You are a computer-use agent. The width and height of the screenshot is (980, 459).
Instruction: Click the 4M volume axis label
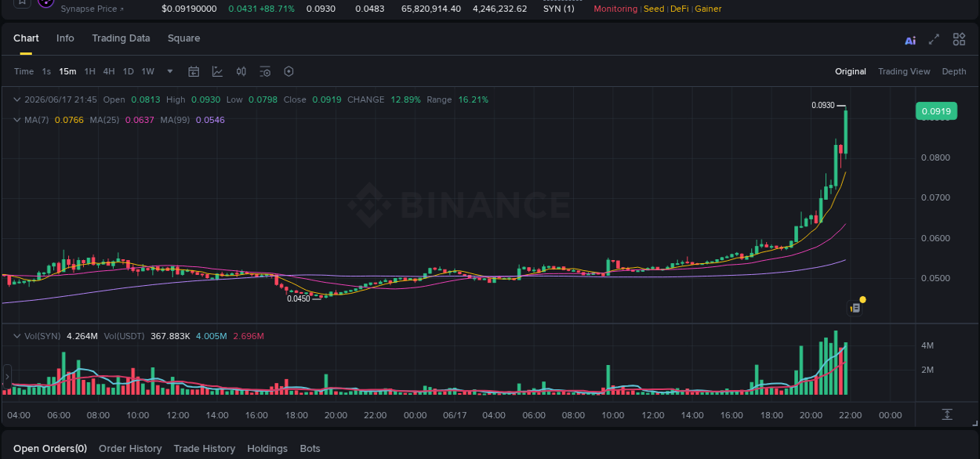927,345
